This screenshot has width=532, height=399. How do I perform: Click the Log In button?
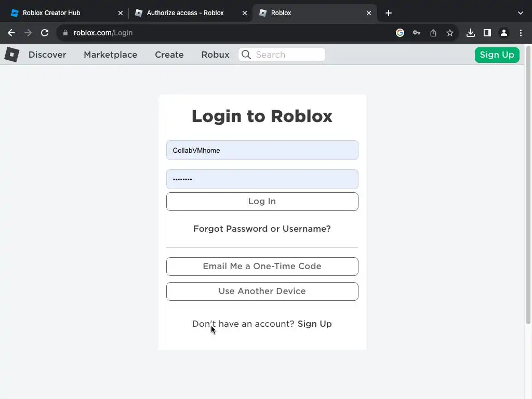click(x=262, y=202)
